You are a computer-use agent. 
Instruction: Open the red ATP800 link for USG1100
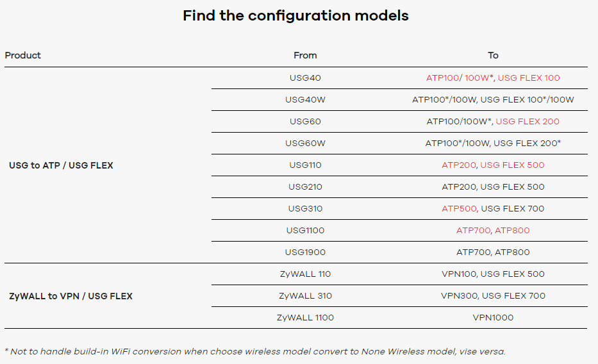click(512, 231)
